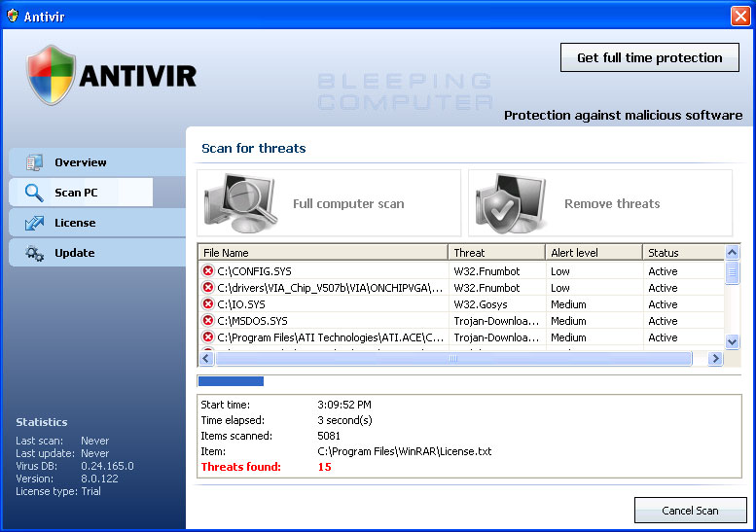The height and width of the screenshot is (532, 756).
Task: Click the Update gears icon
Action: [x=34, y=253]
